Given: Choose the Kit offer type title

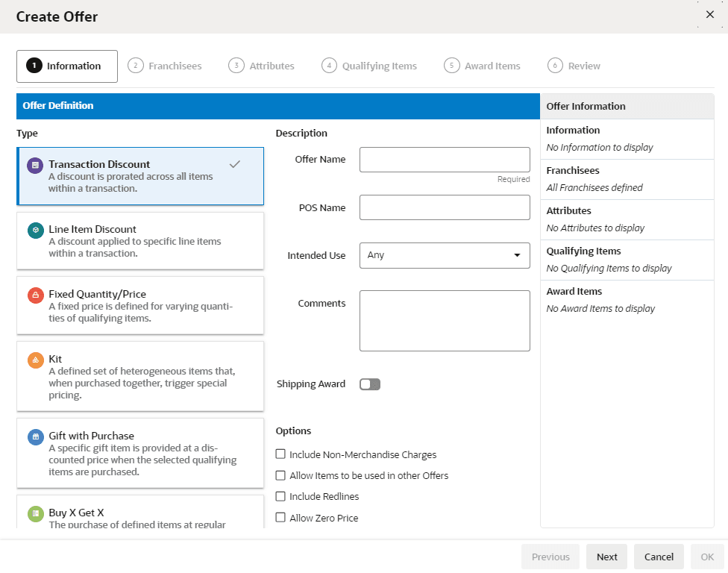Looking at the screenshot, I should point(55,359).
